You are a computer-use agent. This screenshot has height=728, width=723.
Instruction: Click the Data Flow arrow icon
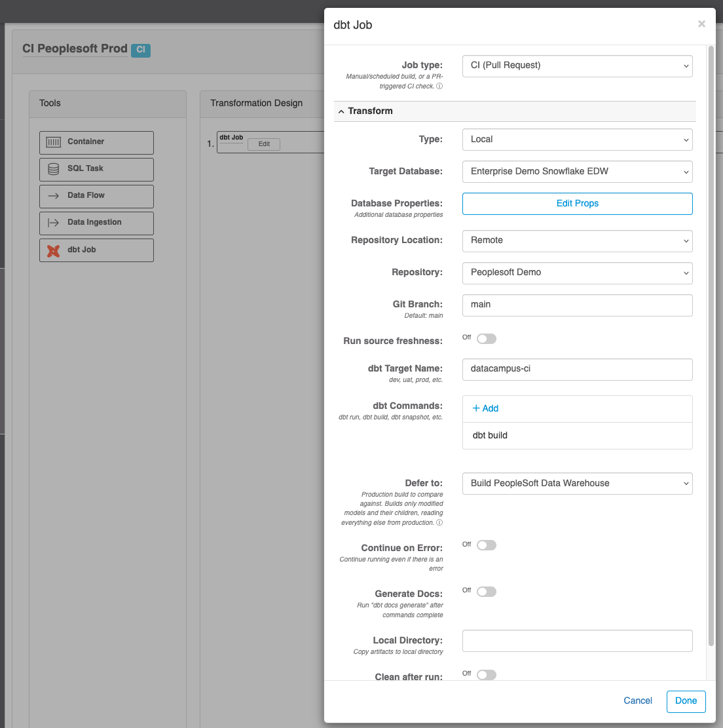[53, 196]
